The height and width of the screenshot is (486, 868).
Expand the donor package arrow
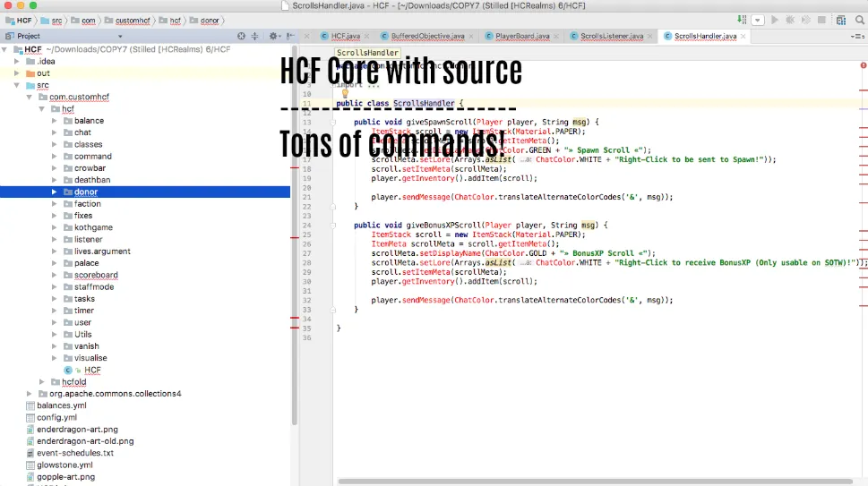tap(55, 192)
